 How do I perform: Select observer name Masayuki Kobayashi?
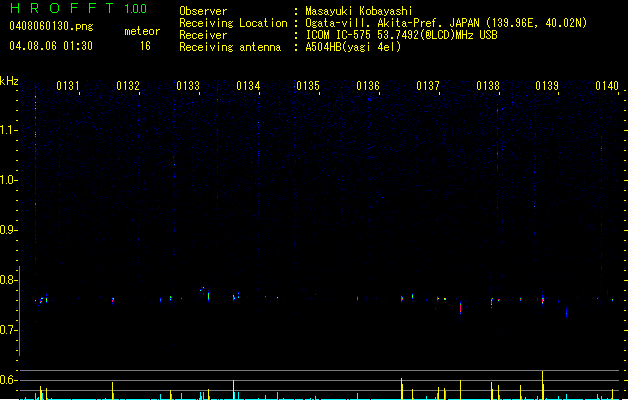click(359, 11)
